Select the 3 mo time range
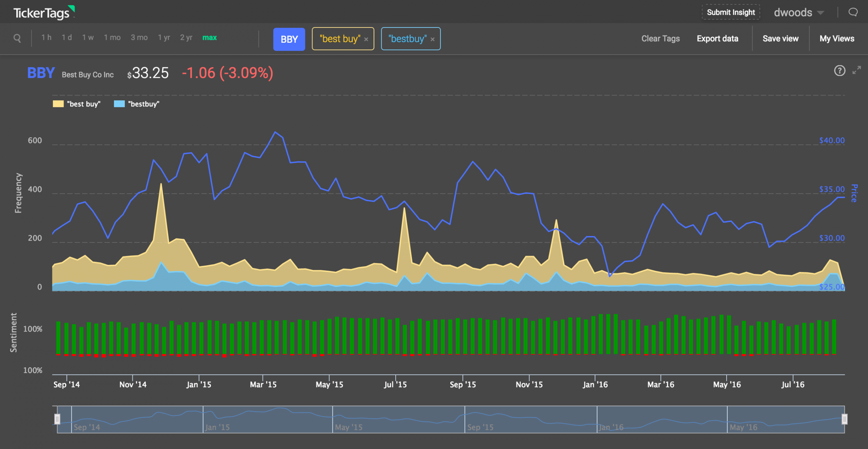The width and height of the screenshot is (868, 449). 139,38
